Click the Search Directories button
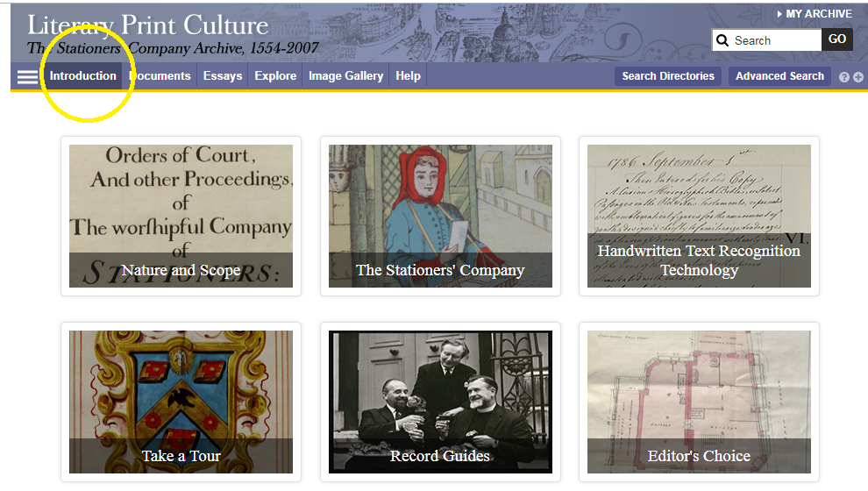 (x=667, y=75)
